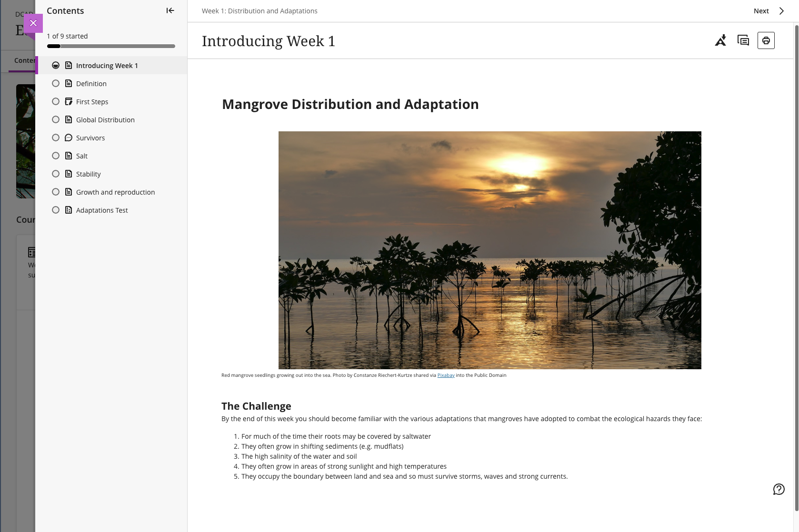
Task: Click the First Steps journal icon
Action: point(69,101)
